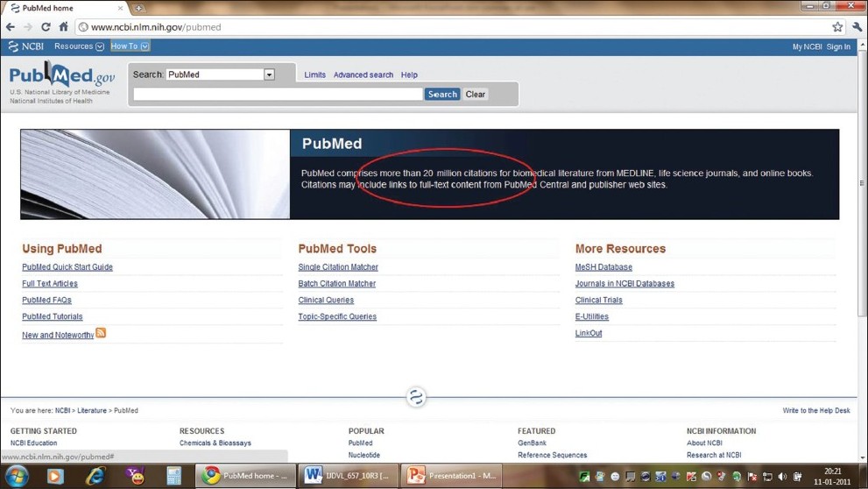Click the Clear button

click(475, 94)
